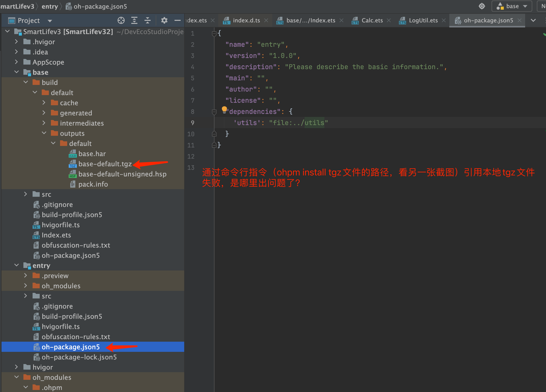Open entry's obfuscation-rules.txt file

(x=72, y=337)
